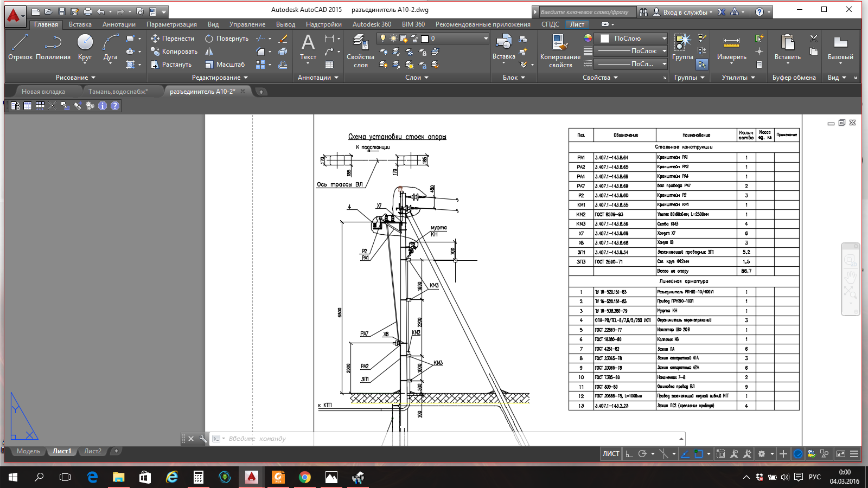
Task: Switch to the Модель layout tab
Action: [28, 451]
